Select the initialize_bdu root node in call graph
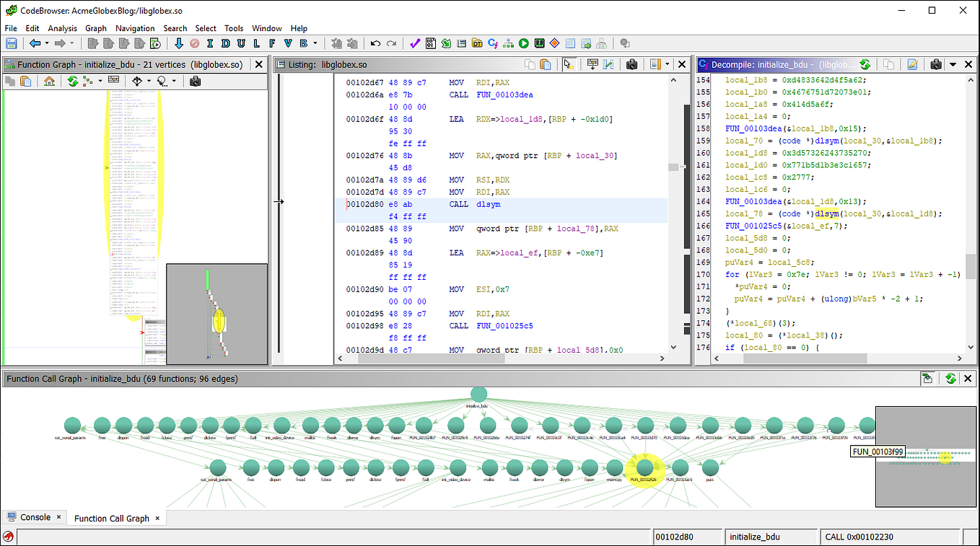The image size is (980, 546). [478, 395]
